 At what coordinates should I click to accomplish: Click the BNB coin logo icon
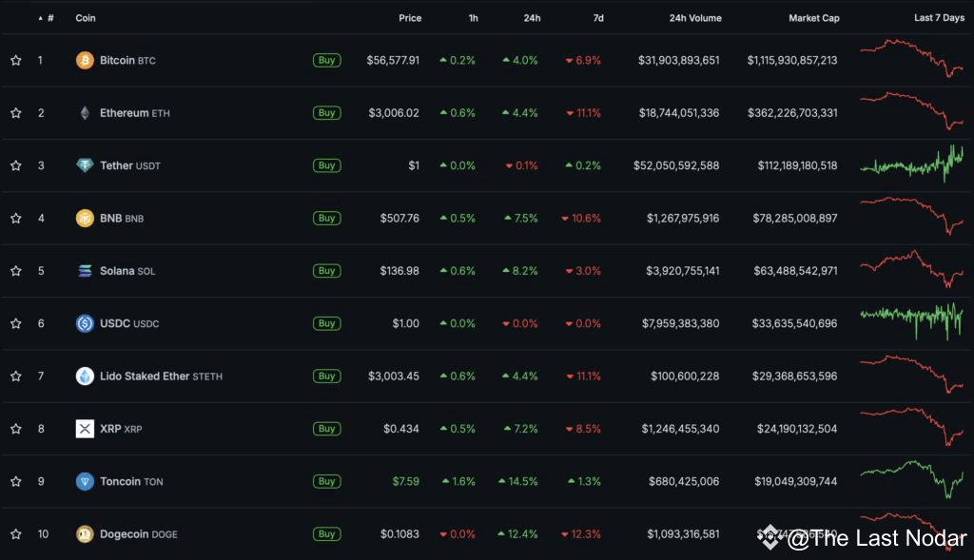click(x=85, y=218)
